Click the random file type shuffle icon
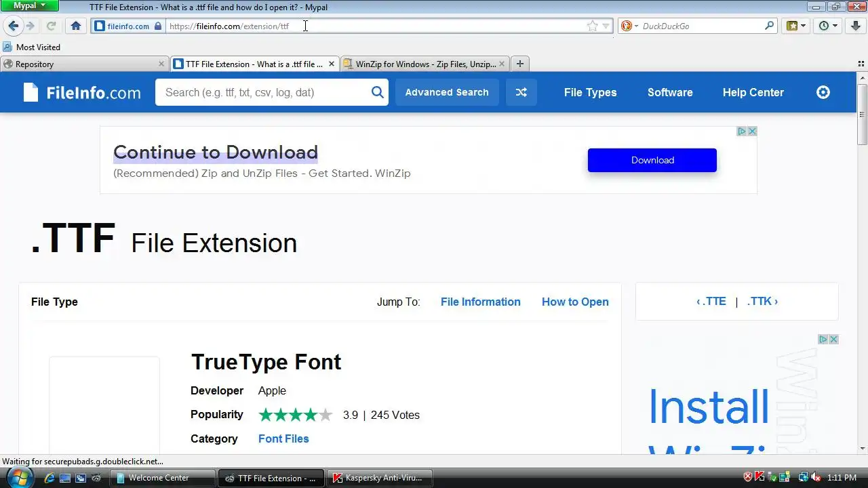The height and width of the screenshot is (488, 868). [521, 92]
